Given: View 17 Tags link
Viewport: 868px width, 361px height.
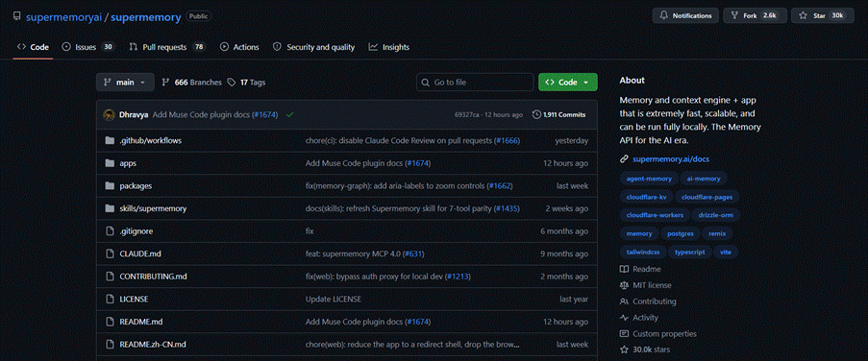Looking at the screenshot, I should [x=246, y=83].
